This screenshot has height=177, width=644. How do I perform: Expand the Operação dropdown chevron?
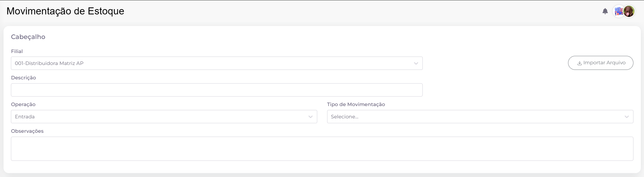coord(311,117)
